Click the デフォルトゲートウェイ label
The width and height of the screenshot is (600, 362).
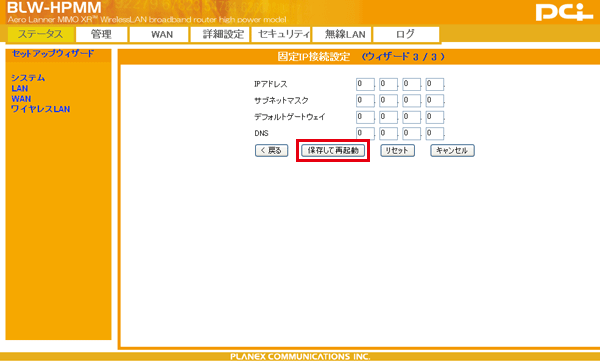click(290, 117)
